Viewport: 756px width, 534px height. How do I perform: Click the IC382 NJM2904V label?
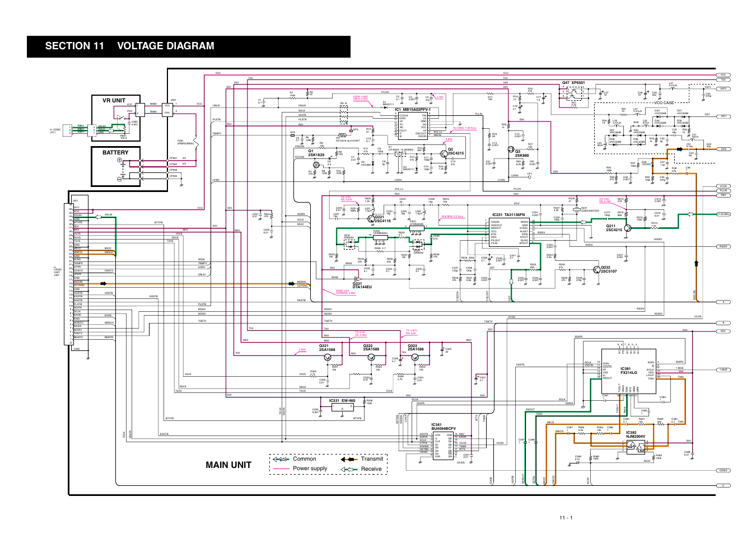[x=636, y=435]
